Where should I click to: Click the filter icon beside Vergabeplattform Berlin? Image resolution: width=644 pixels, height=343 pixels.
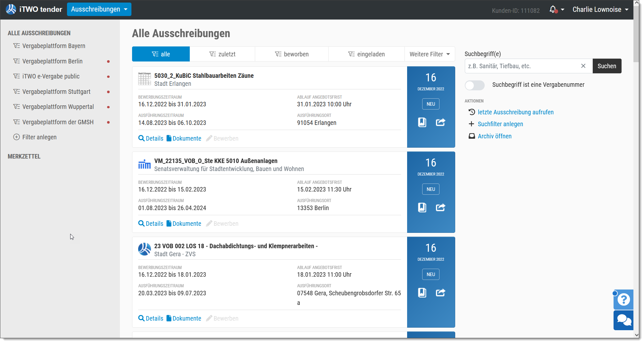[16, 61]
